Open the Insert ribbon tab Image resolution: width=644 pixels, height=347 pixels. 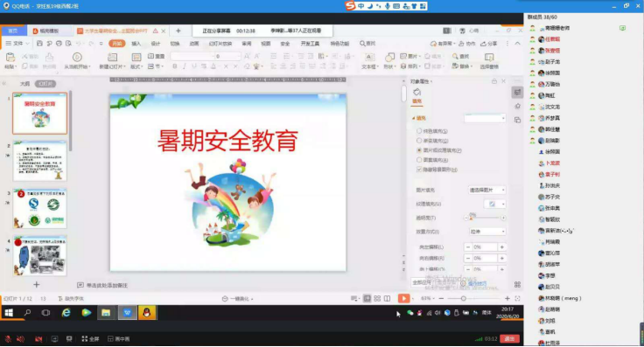click(x=136, y=44)
